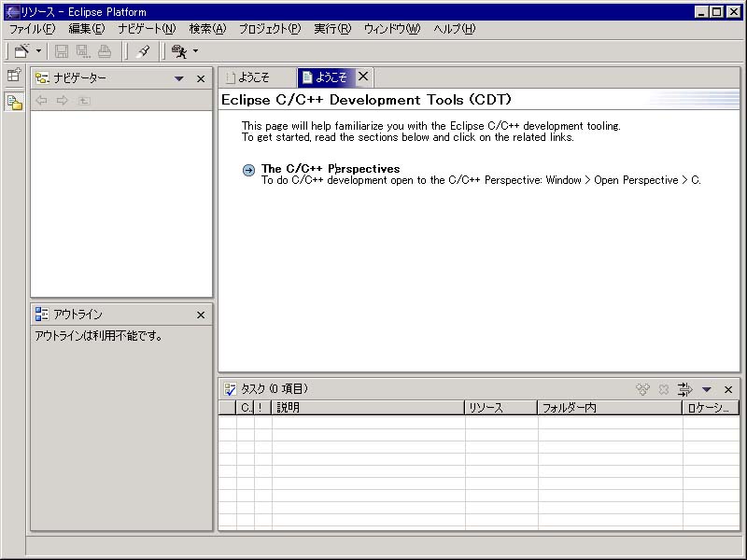Click the "タスク (0 項目)" view title
Screen dimensions: 747x560
pyautogui.click(x=275, y=389)
